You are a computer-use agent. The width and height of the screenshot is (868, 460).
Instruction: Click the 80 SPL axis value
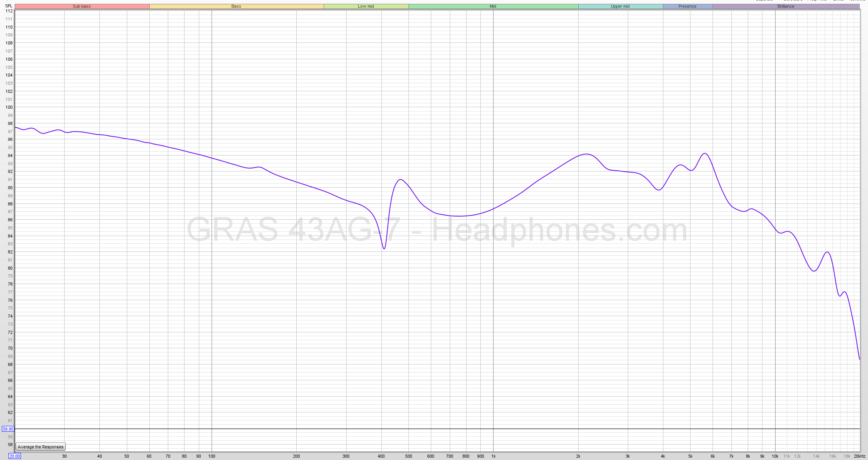10,268
